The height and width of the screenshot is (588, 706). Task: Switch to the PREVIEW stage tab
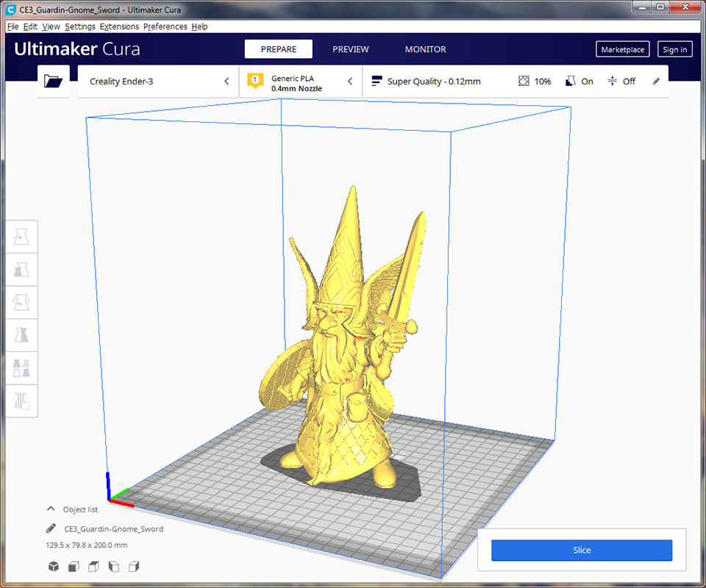[351, 49]
